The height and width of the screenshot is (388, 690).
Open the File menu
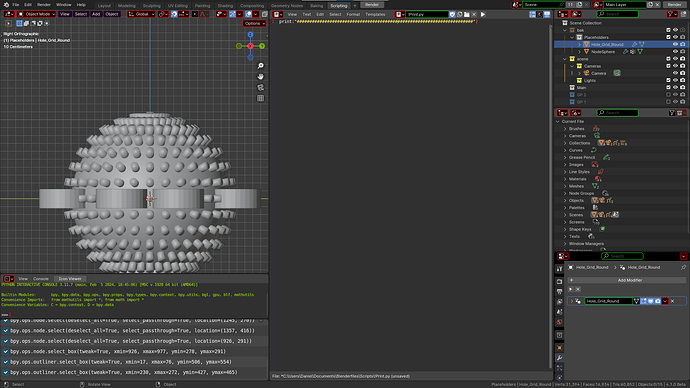(x=15, y=4)
